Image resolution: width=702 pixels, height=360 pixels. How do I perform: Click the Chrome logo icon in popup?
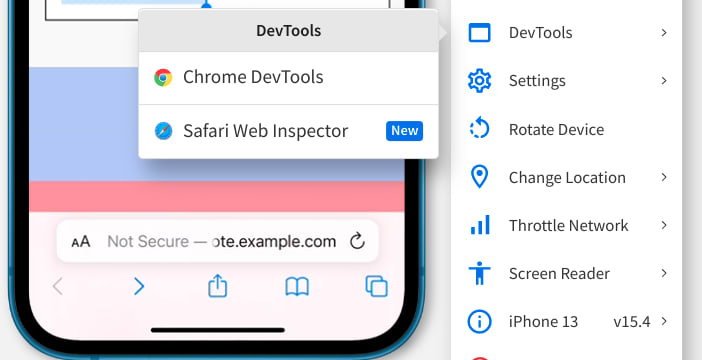(163, 77)
